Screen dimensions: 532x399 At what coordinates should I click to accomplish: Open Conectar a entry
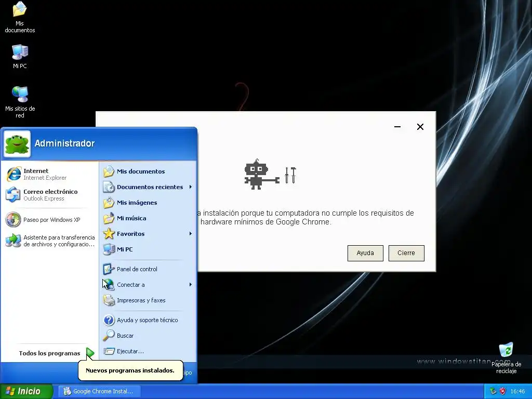tap(148, 285)
